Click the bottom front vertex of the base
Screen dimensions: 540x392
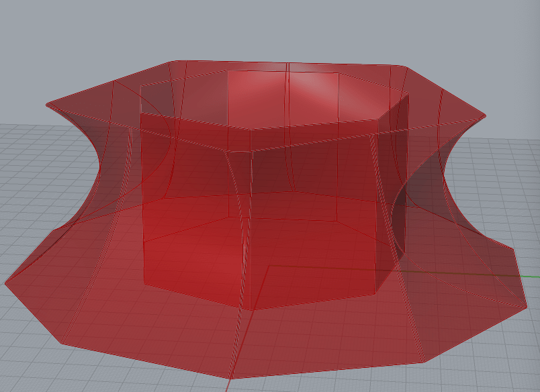point(232,378)
